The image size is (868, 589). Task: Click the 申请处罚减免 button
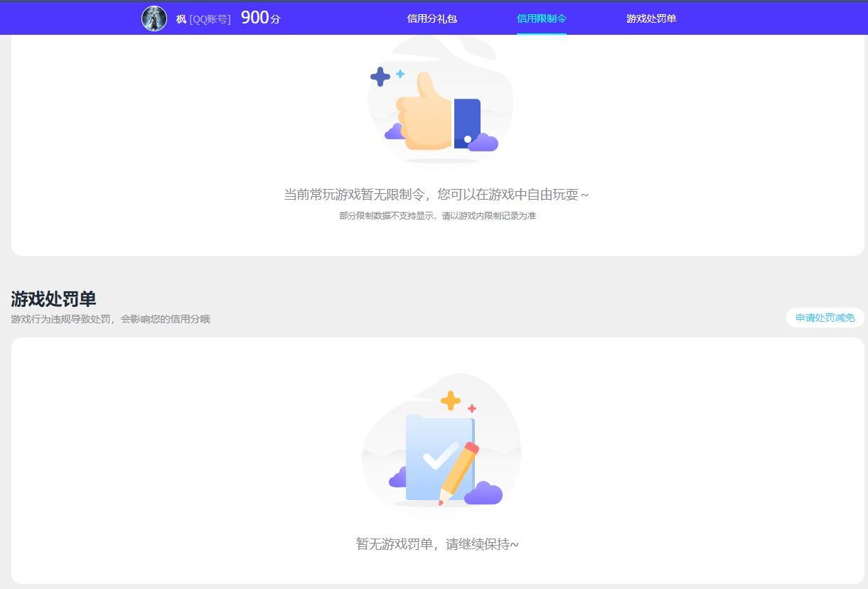point(825,318)
